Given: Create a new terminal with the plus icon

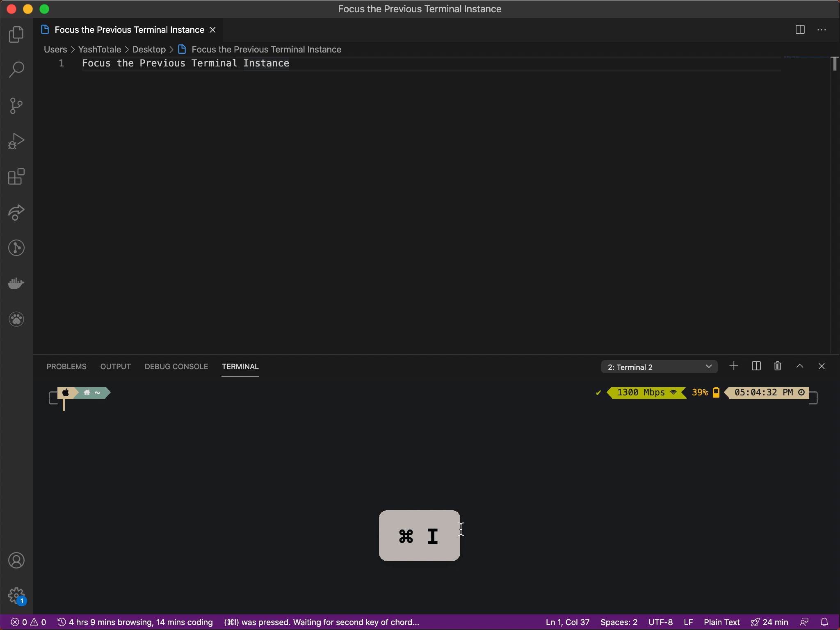Looking at the screenshot, I should (733, 366).
